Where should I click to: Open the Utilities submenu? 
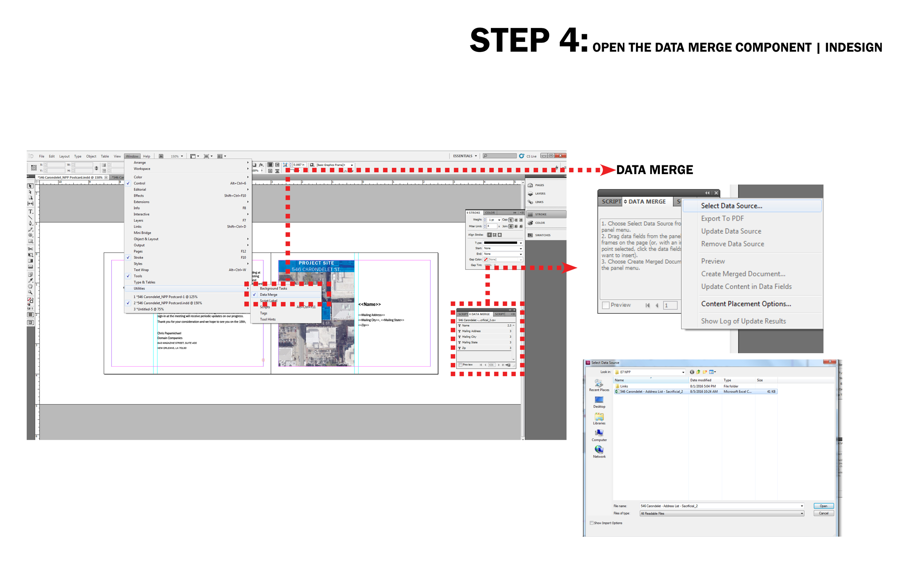click(x=188, y=289)
